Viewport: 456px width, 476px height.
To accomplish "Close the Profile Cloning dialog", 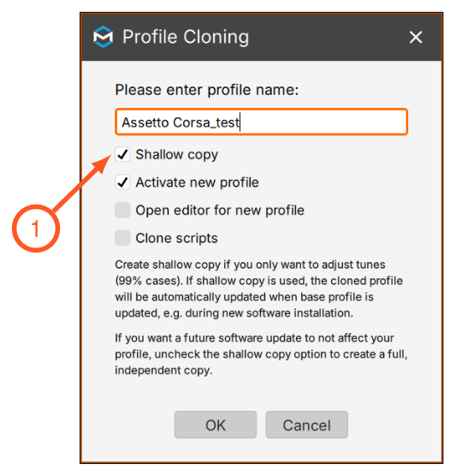I will [x=415, y=38].
